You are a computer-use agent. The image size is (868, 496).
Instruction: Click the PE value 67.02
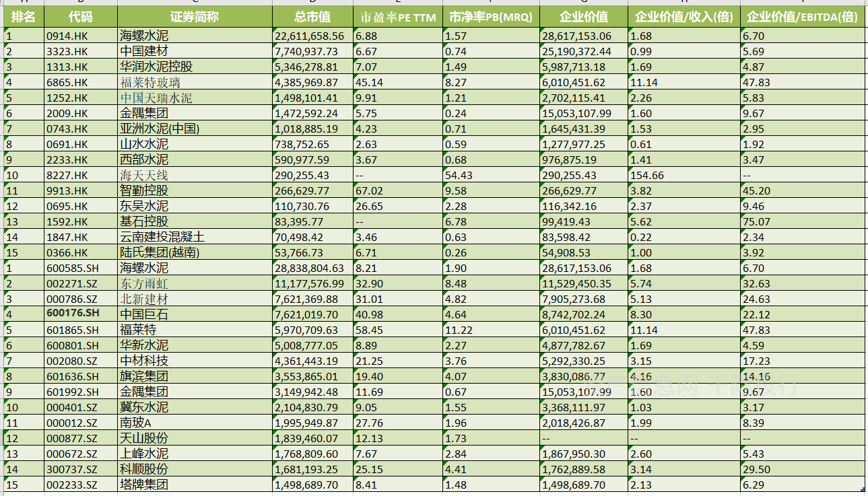(398, 191)
